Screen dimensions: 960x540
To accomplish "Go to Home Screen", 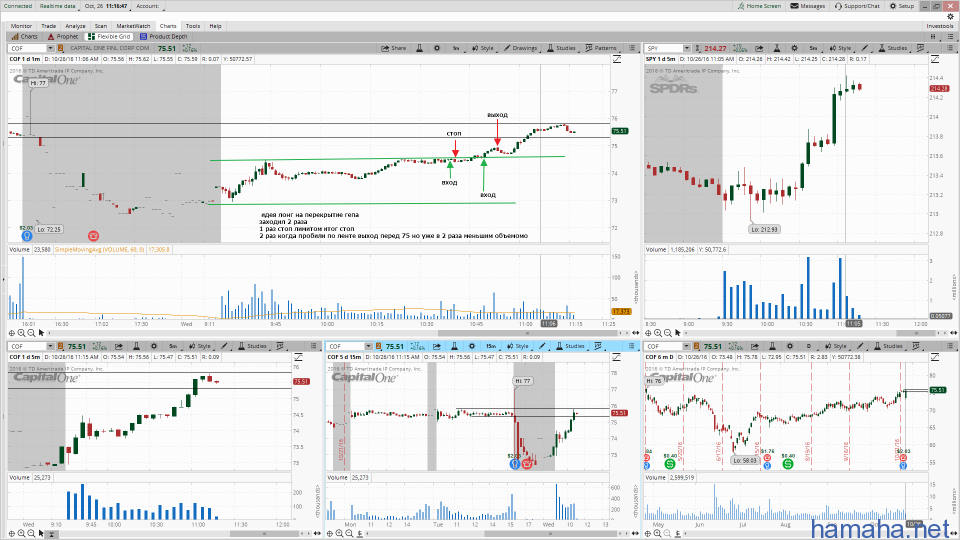I will pos(759,6).
